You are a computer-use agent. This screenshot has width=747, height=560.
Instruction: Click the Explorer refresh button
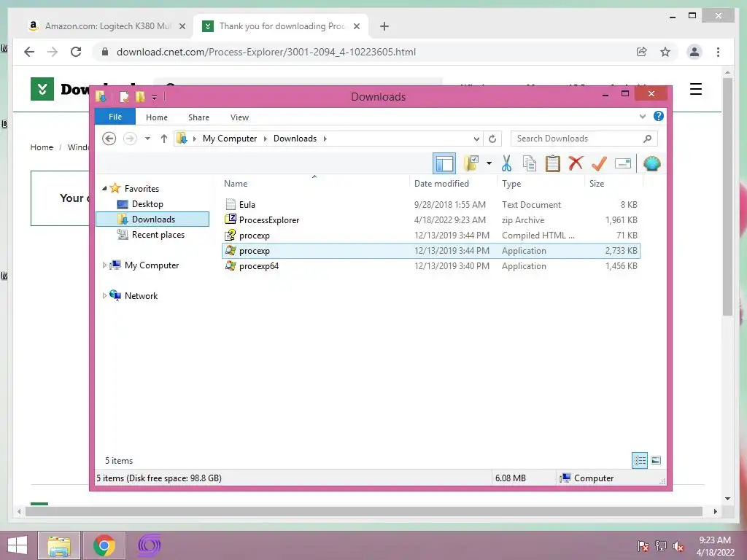point(492,139)
